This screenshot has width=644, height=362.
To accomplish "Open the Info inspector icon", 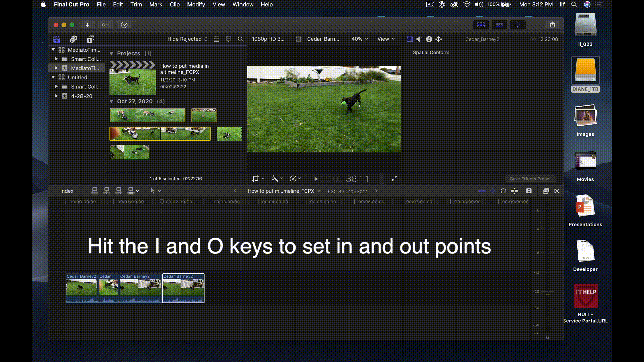I will click(x=429, y=39).
